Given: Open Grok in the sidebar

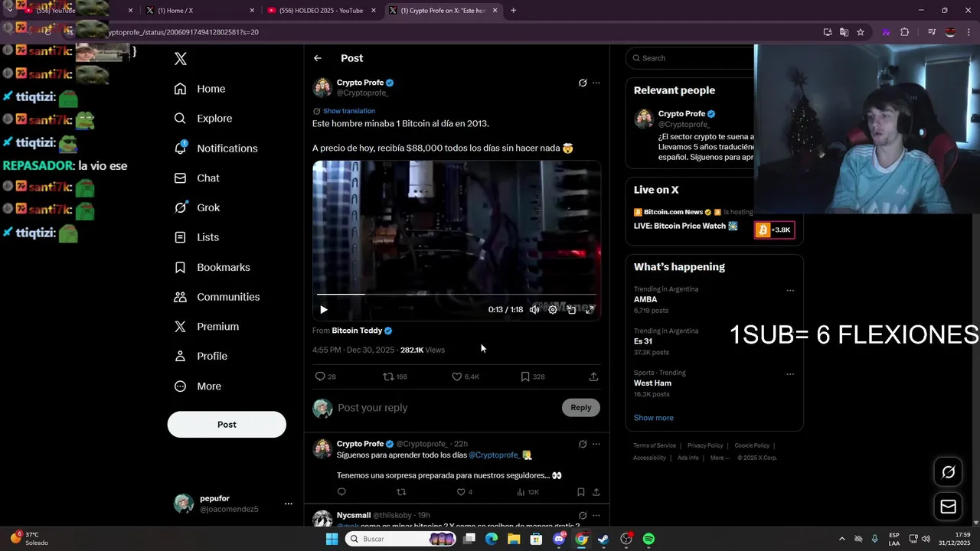Looking at the screenshot, I should click(197, 208).
